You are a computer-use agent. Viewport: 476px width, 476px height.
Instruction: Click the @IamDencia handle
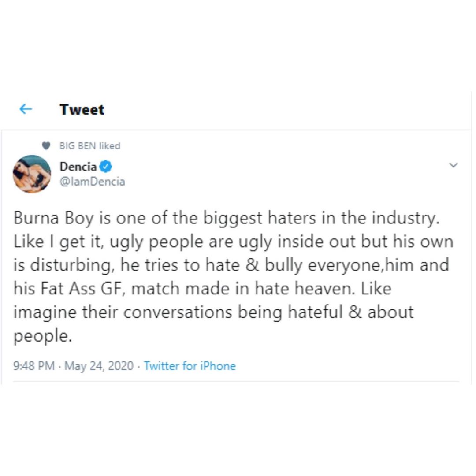tap(92, 181)
